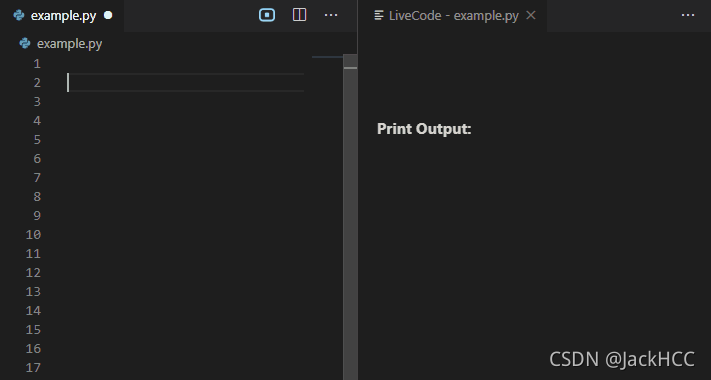Close the LiveCode - example.py tab
The image size is (711, 380).
pyautogui.click(x=531, y=15)
